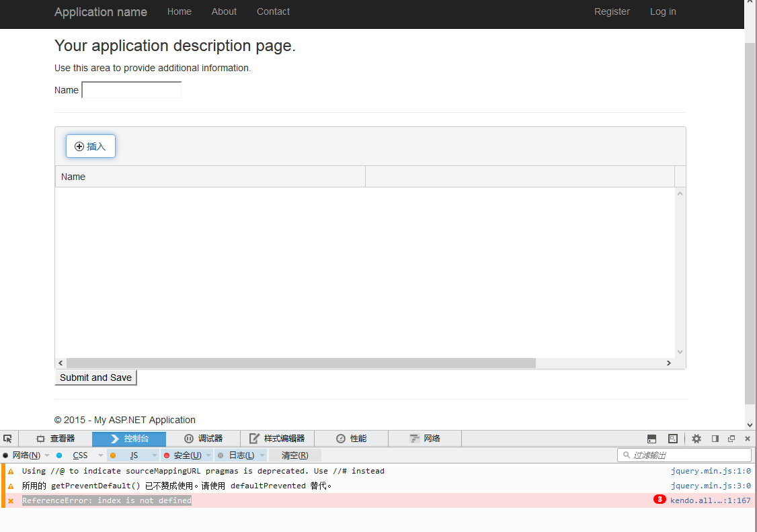Click the grid's scroll-left arrow

61,363
